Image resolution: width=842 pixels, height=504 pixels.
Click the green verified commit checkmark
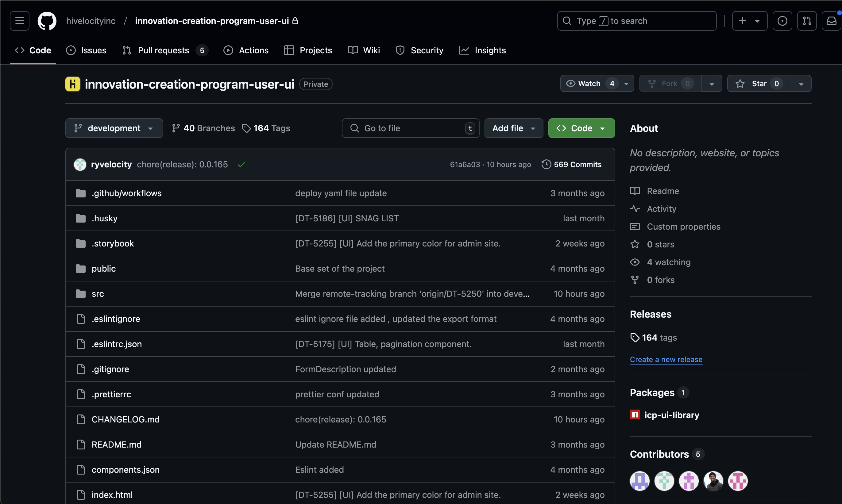tap(241, 164)
